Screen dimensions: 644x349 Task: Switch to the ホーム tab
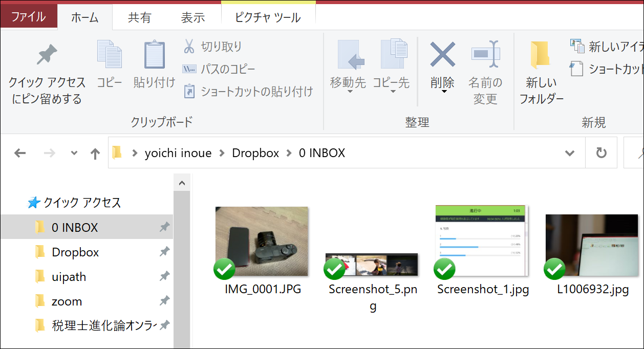click(84, 17)
